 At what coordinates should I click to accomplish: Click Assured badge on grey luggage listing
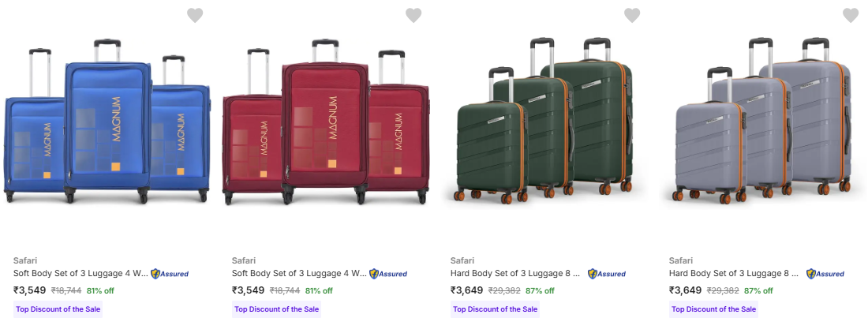click(825, 274)
